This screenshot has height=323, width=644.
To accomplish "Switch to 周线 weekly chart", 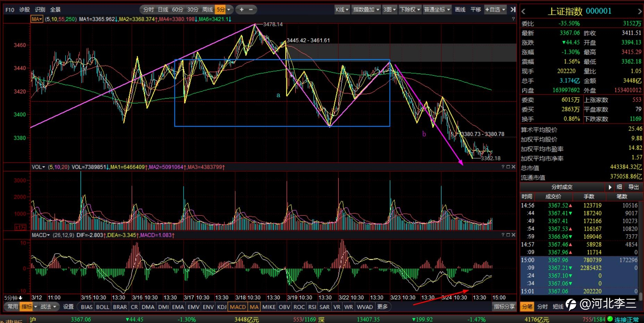I will pyautogui.click(x=207, y=10).
